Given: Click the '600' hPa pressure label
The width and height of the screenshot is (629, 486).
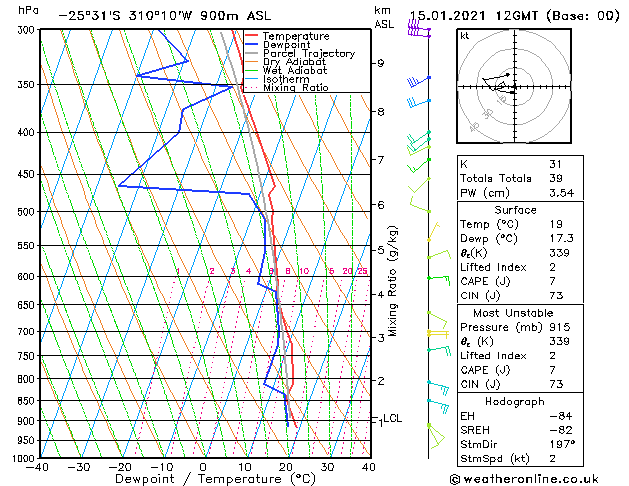Looking at the screenshot, I should (28, 277).
